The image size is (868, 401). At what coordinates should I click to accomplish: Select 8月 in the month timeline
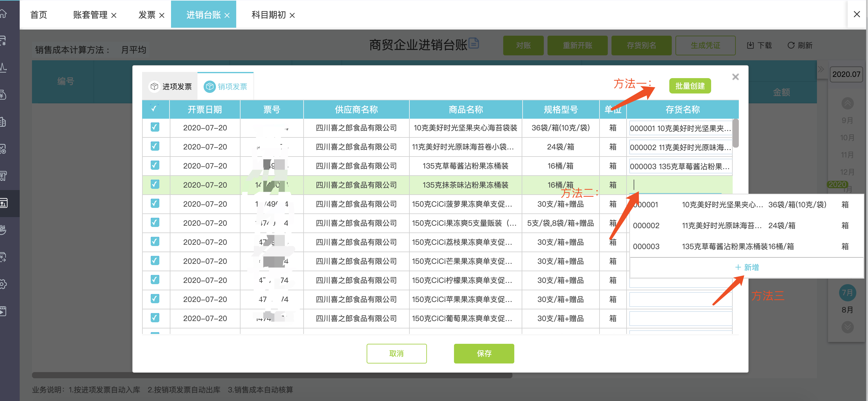click(x=847, y=310)
